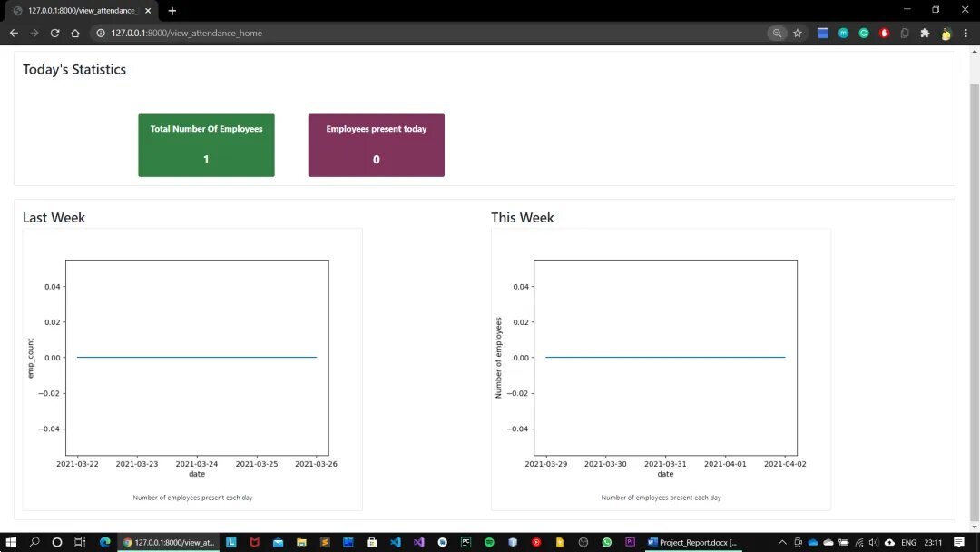The height and width of the screenshot is (552, 980).
Task: Click the browser home icon
Action: pyautogui.click(x=75, y=33)
